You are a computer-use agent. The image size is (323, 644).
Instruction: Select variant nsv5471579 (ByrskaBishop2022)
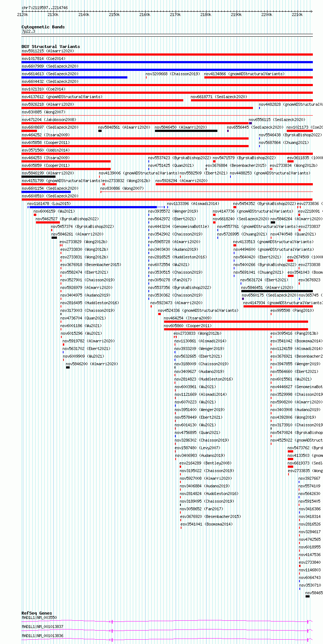tap(244, 158)
